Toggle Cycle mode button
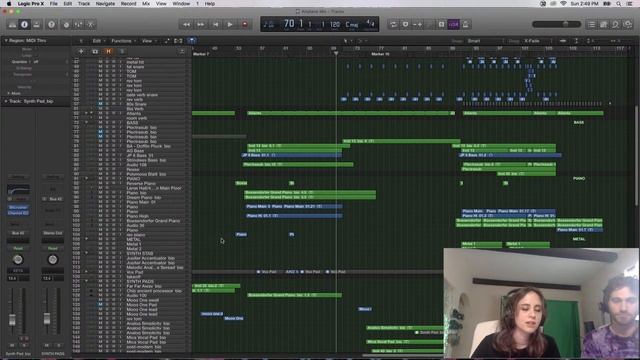 [x=393, y=24]
